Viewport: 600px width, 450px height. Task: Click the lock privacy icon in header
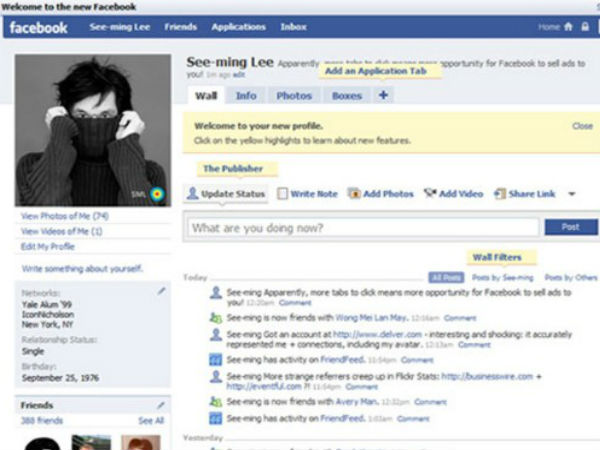coord(585,28)
